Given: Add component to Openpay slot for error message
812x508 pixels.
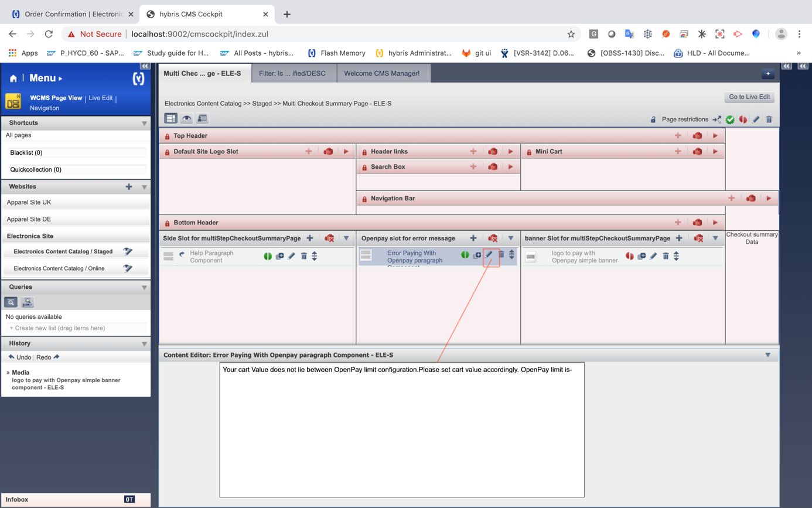Looking at the screenshot, I should pyautogui.click(x=473, y=238).
